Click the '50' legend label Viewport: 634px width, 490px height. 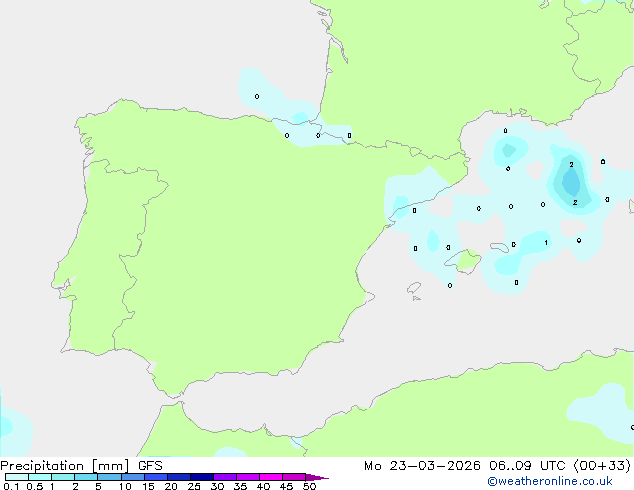[x=309, y=486]
